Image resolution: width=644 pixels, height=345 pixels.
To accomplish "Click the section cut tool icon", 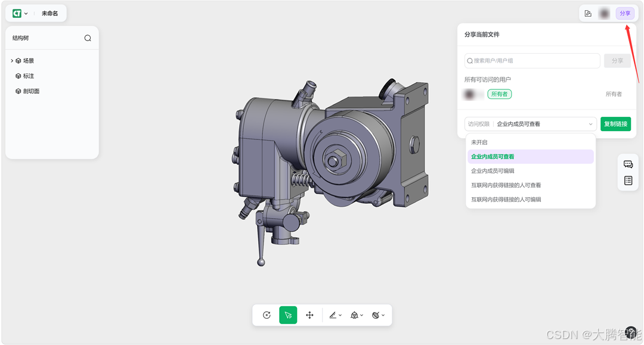I will (x=376, y=315).
